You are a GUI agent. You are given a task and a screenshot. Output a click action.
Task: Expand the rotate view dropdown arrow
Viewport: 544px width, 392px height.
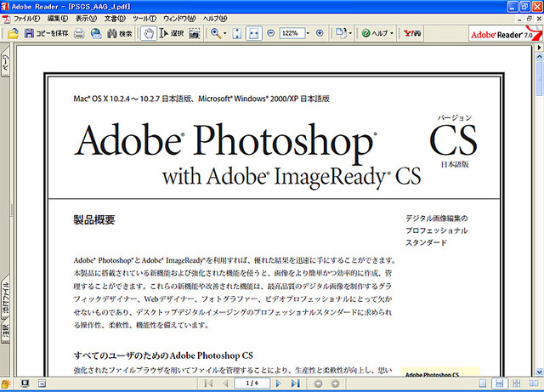(x=350, y=33)
